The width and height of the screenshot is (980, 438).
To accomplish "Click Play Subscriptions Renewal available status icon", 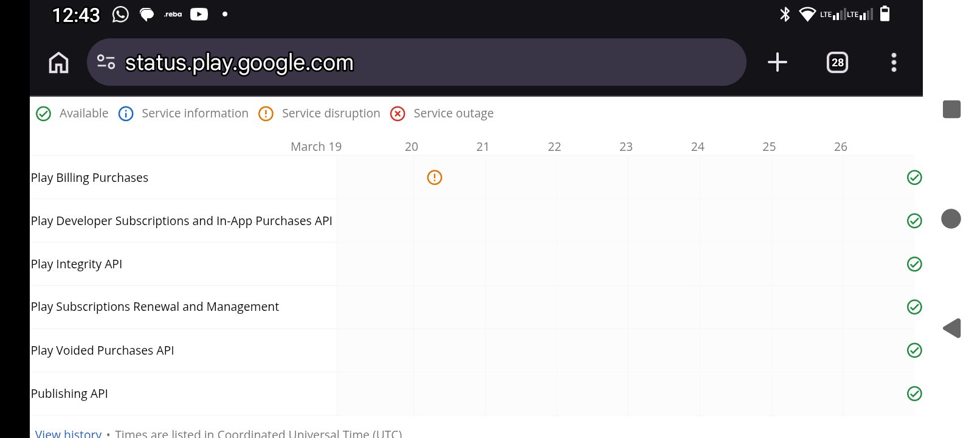I will pos(914,307).
